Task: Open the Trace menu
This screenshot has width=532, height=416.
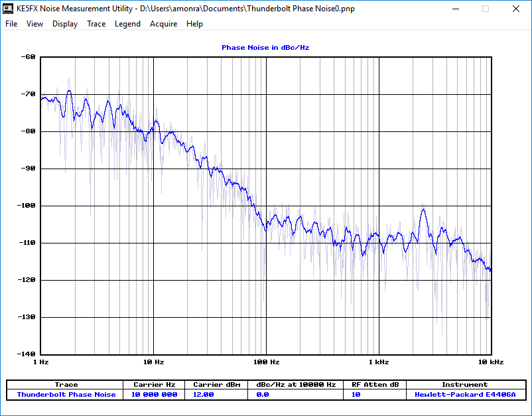Action: tap(96, 24)
